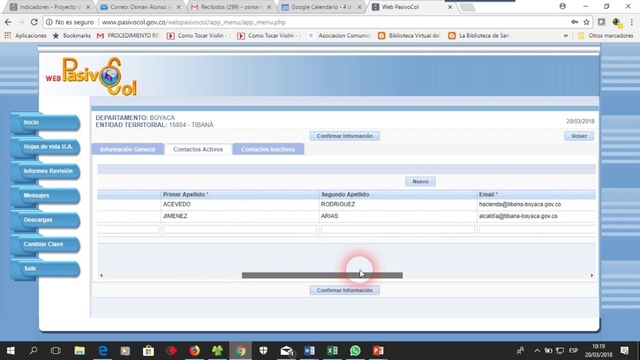This screenshot has height=360, width=640.
Task: Open Firefox from the taskbar
Action: point(194,351)
